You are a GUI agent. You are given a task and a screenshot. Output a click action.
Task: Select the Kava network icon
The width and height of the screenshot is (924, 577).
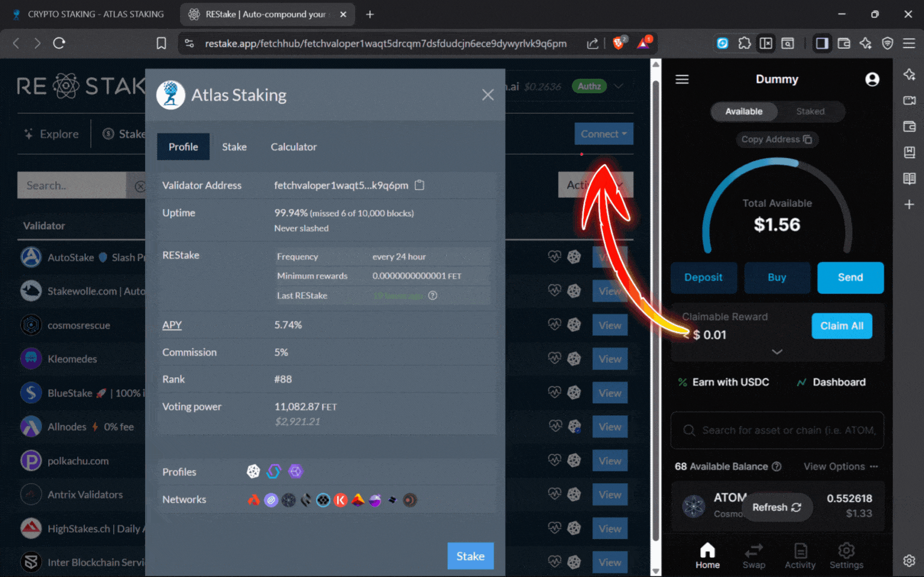[341, 500]
